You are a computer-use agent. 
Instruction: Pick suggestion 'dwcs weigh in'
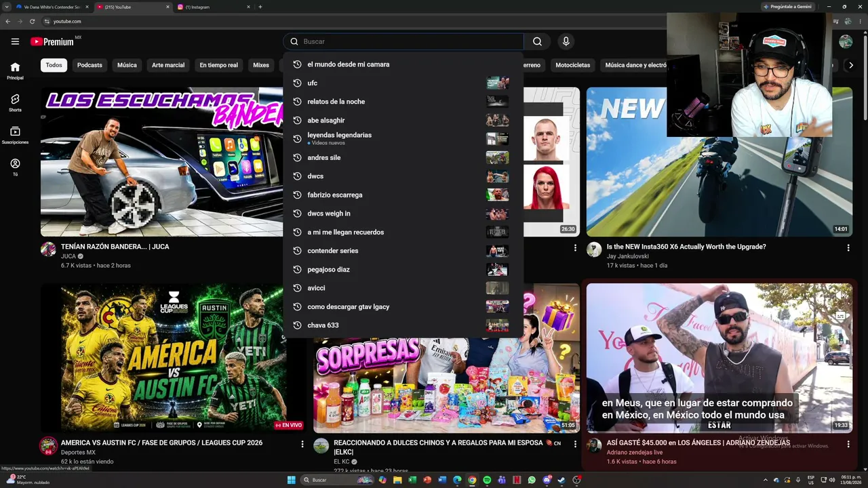[x=403, y=213]
